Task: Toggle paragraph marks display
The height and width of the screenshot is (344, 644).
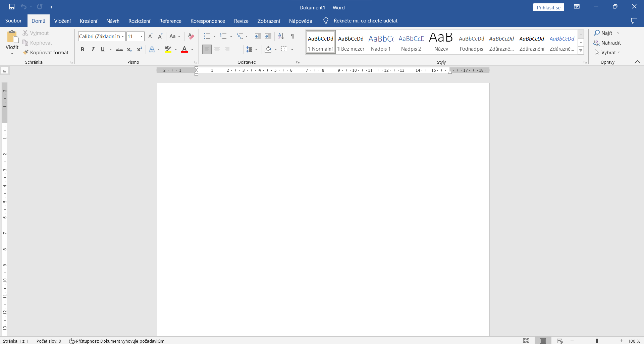Action: click(293, 36)
